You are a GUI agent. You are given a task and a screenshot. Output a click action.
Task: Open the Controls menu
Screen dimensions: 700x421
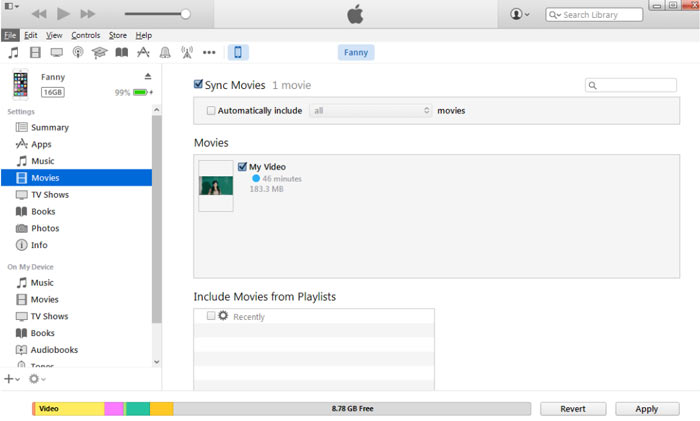coord(86,35)
